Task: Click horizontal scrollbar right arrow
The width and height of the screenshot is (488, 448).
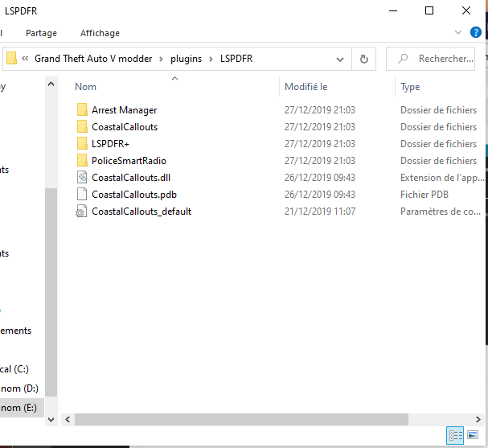Action: (478, 420)
